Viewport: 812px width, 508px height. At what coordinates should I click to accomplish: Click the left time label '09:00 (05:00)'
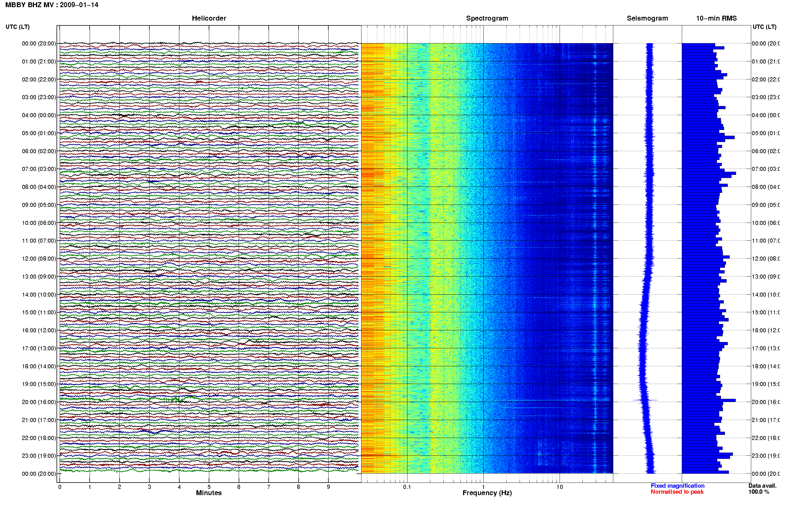click(39, 205)
